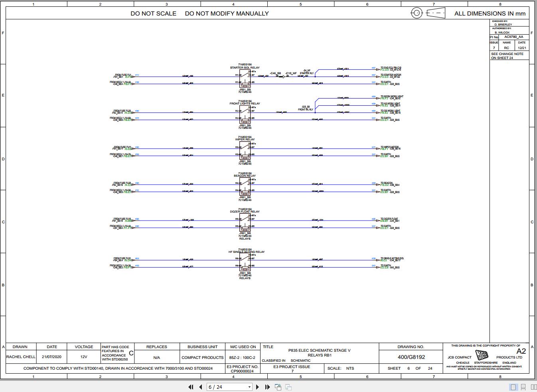537x392 pixels.
Task: Click the RACHEL CHELL drawn-by cell
Action: [x=21, y=357]
